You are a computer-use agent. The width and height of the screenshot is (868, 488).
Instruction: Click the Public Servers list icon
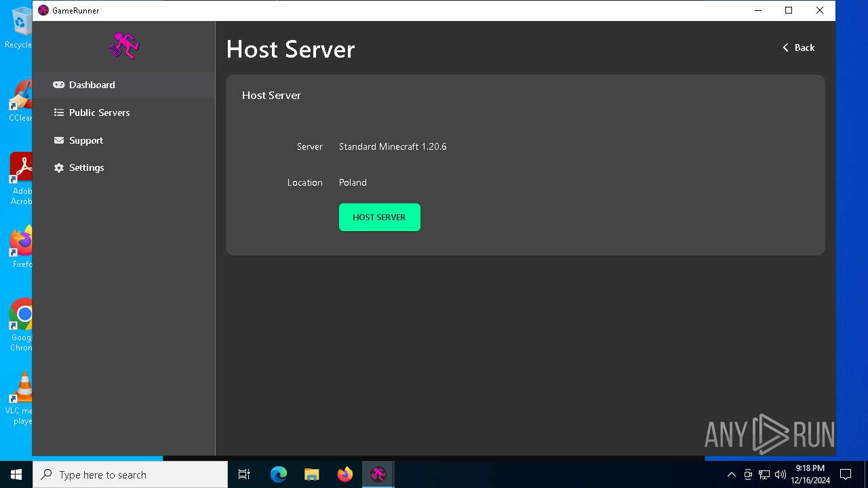pyautogui.click(x=59, y=113)
